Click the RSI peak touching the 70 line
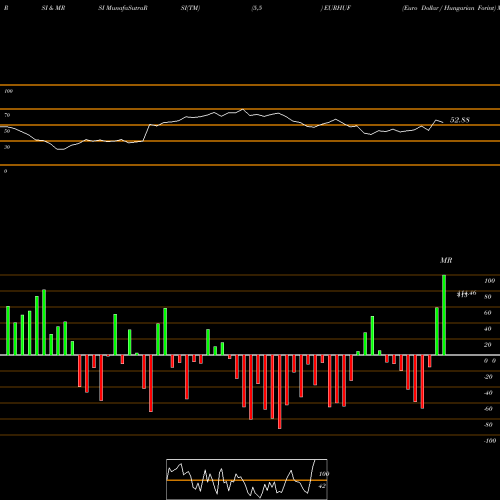Viewport: 500px width, 500px height. 243,109
